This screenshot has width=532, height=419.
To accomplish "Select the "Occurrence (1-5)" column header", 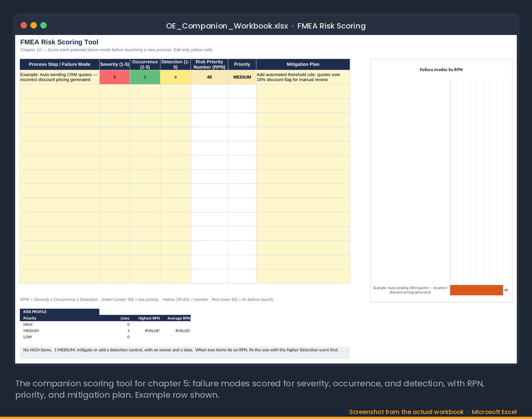I will pos(145,65).
